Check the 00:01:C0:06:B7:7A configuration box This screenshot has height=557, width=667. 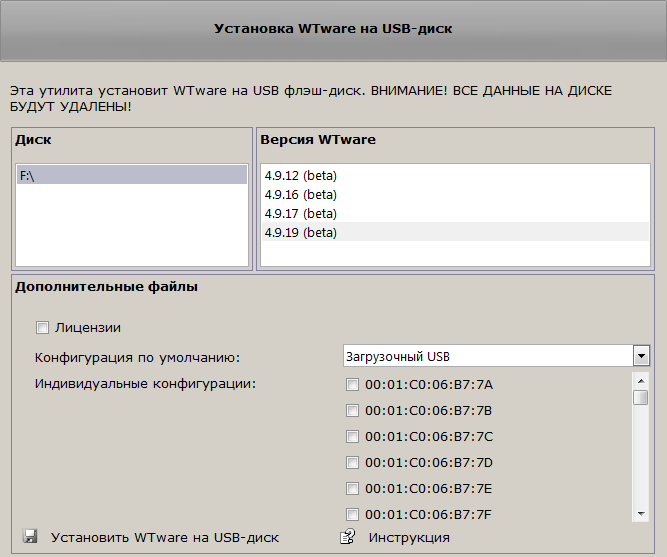(352, 385)
